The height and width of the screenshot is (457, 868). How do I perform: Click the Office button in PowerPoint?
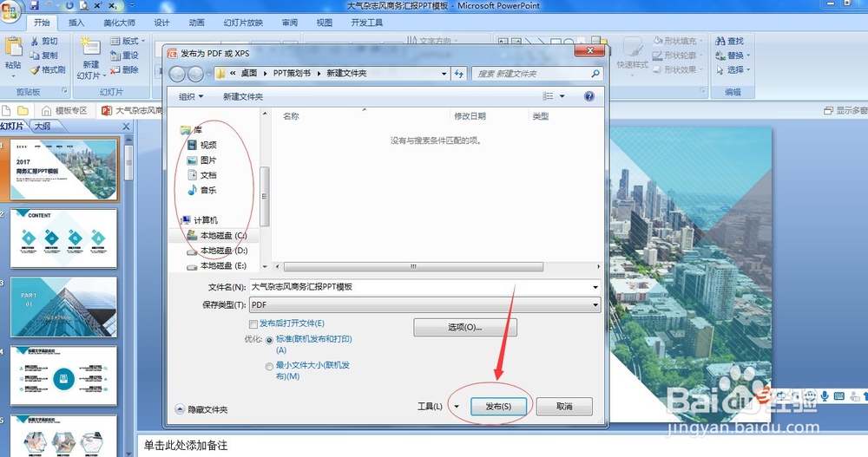[9, 11]
